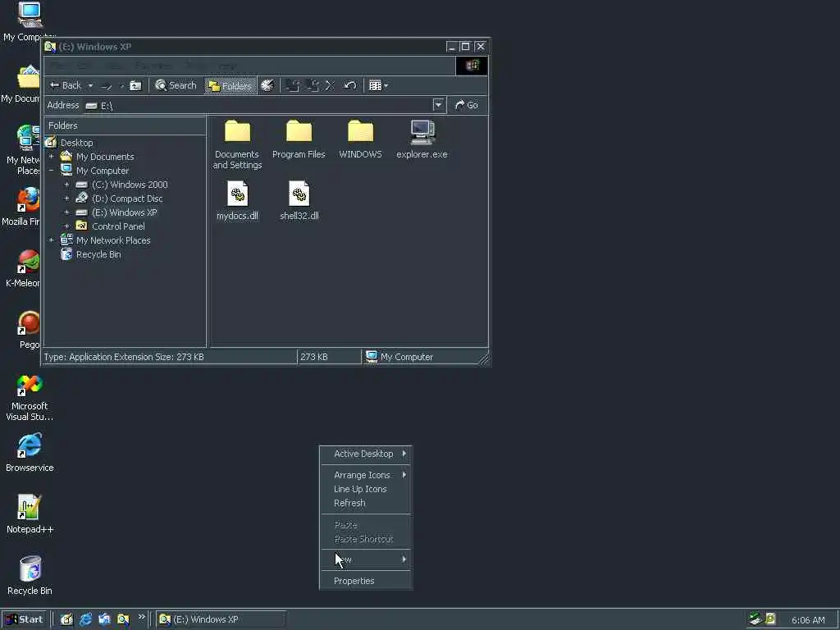Select the Browservice desktop shortcut
This screenshot has height=630, width=840.
[x=30, y=453]
